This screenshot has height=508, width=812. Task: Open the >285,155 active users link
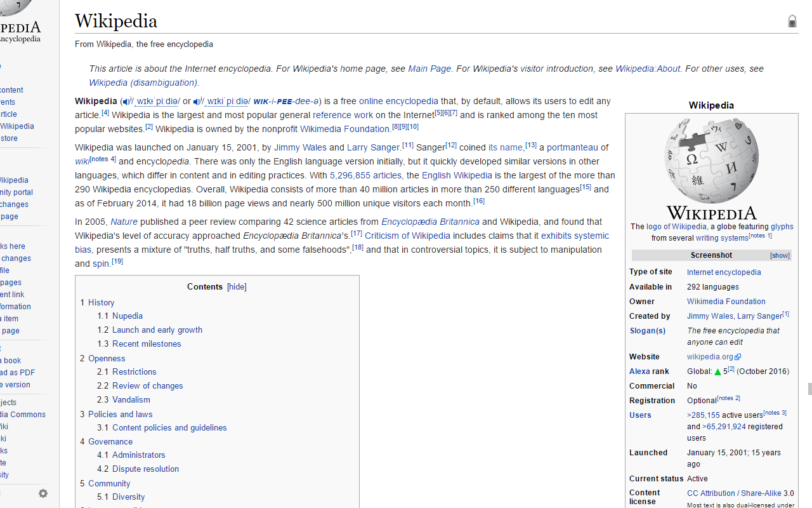click(704, 415)
